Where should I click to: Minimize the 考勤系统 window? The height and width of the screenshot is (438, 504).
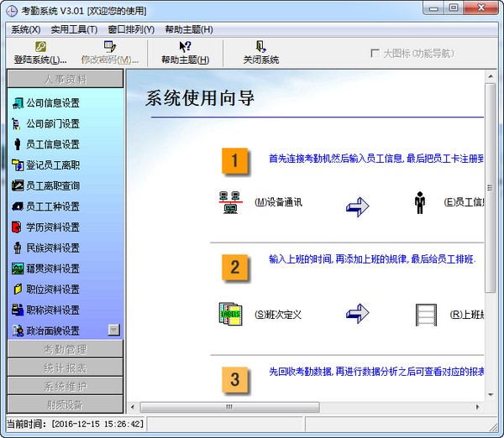(433, 8)
